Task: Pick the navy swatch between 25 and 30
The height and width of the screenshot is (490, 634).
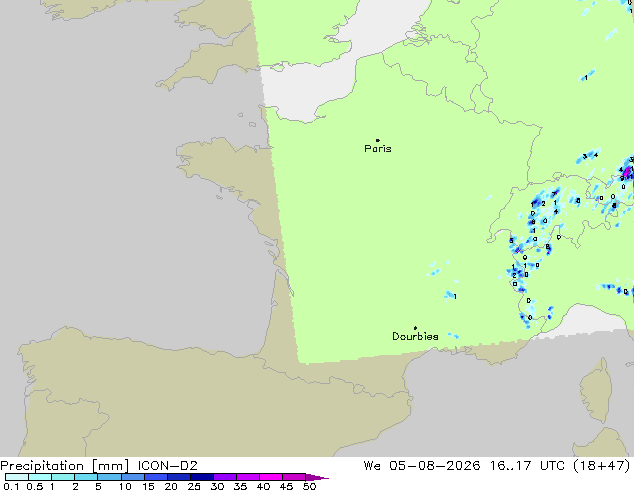Action: [x=201, y=477]
